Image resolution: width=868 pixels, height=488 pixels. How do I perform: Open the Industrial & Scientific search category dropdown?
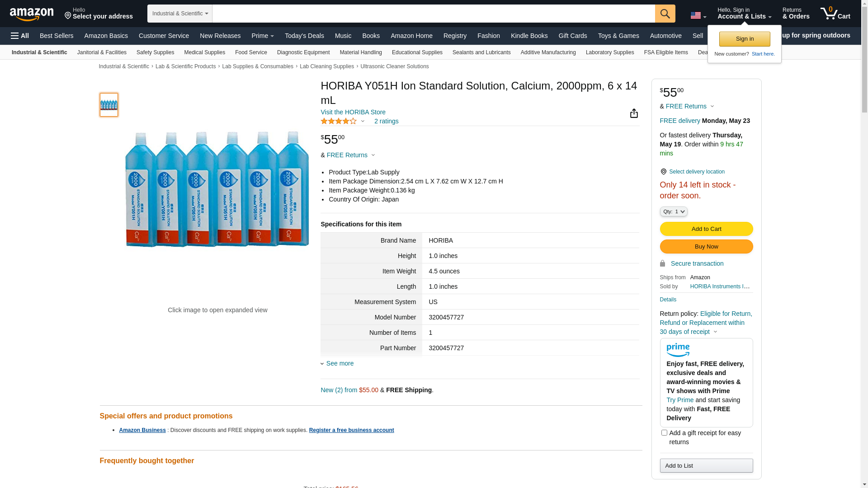pos(180,14)
